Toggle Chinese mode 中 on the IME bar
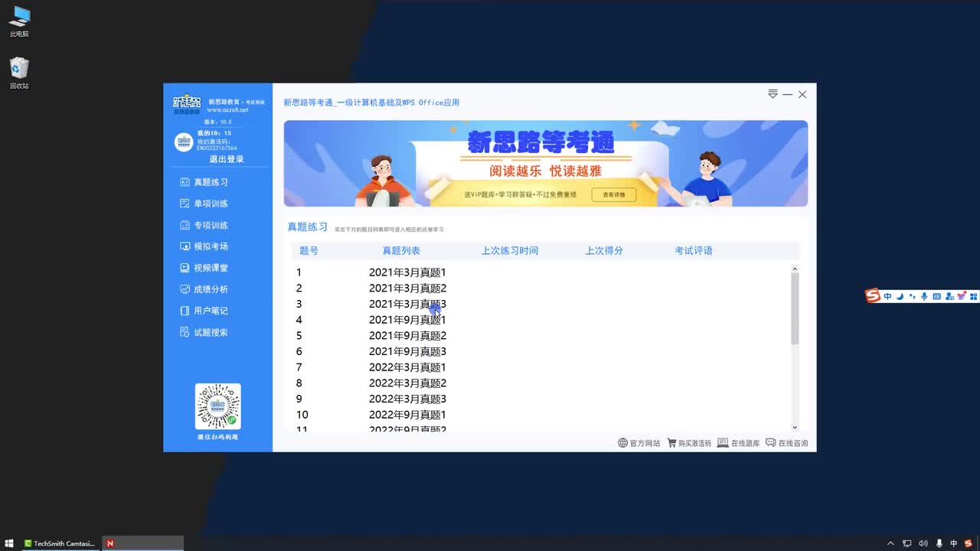The image size is (980, 551). click(888, 296)
